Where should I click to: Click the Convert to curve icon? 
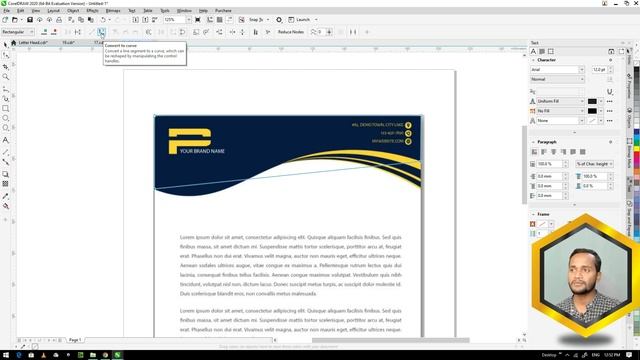coord(101,32)
